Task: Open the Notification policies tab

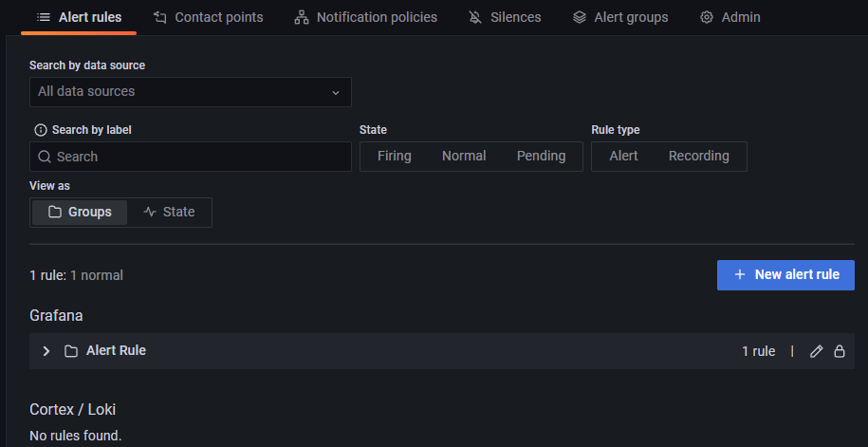Action: 366,18
